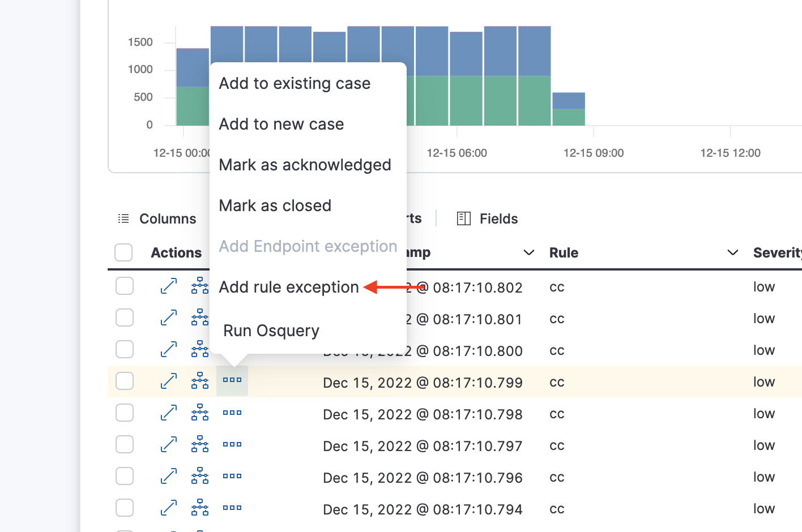This screenshot has width=802, height=532.
Task: Open the Fields browser icon
Action: (464, 218)
